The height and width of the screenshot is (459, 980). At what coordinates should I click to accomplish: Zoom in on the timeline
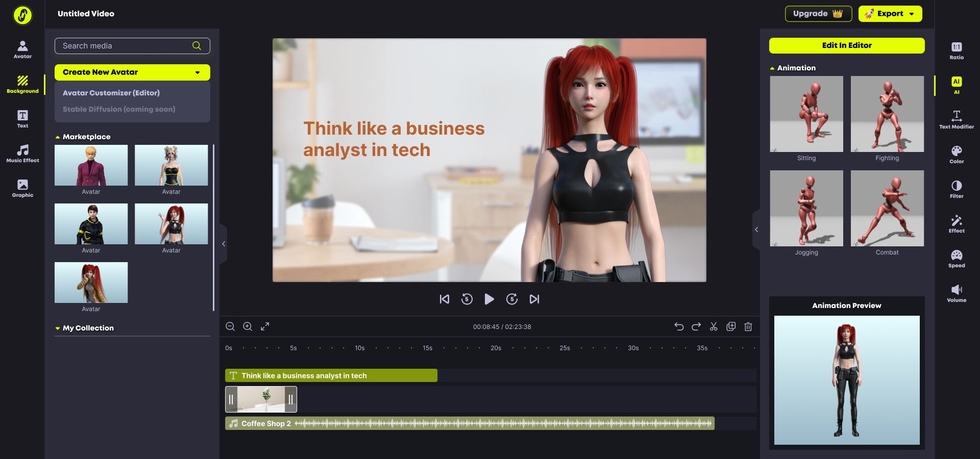point(248,326)
